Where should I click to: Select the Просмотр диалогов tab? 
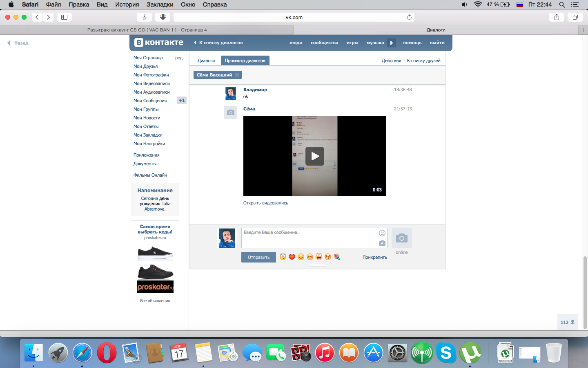click(245, 61)
